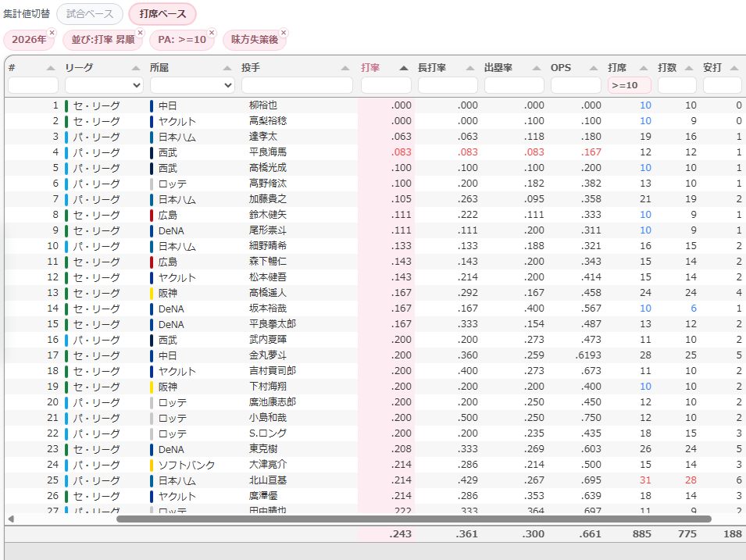Click the 味方失策後 chip
The height and width of the screenshot is (560, 746).
coord(255,40)
